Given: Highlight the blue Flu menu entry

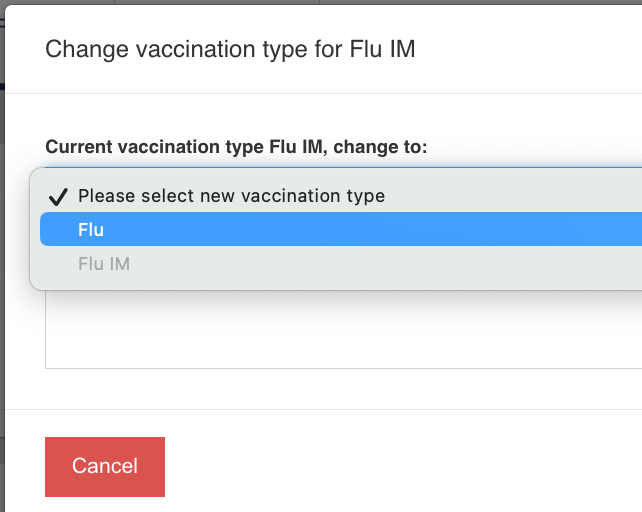Looking at the screenshot, I should click(x=340, y=230).
